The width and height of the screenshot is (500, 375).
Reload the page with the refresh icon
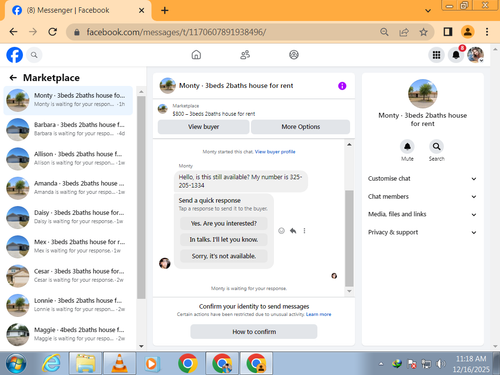pyautogui.click(x=52, y=32)
